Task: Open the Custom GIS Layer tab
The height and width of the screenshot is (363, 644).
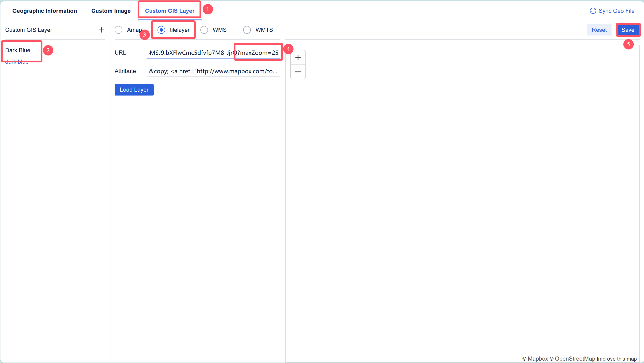Action: (x=170, y=11)
